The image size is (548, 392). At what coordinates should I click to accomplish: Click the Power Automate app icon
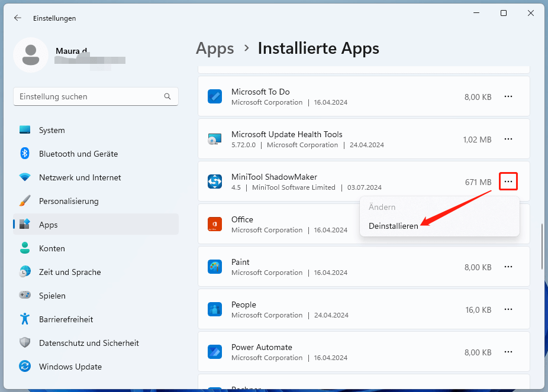pos(215,352)
